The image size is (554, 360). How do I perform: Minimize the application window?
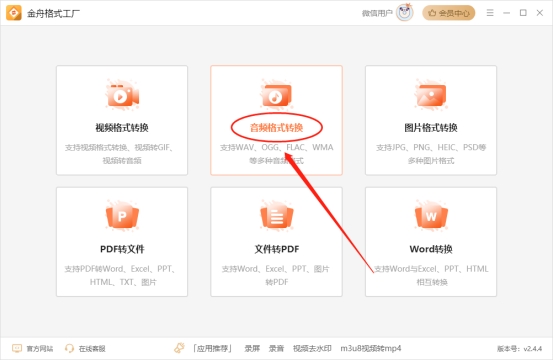[506, 13]
